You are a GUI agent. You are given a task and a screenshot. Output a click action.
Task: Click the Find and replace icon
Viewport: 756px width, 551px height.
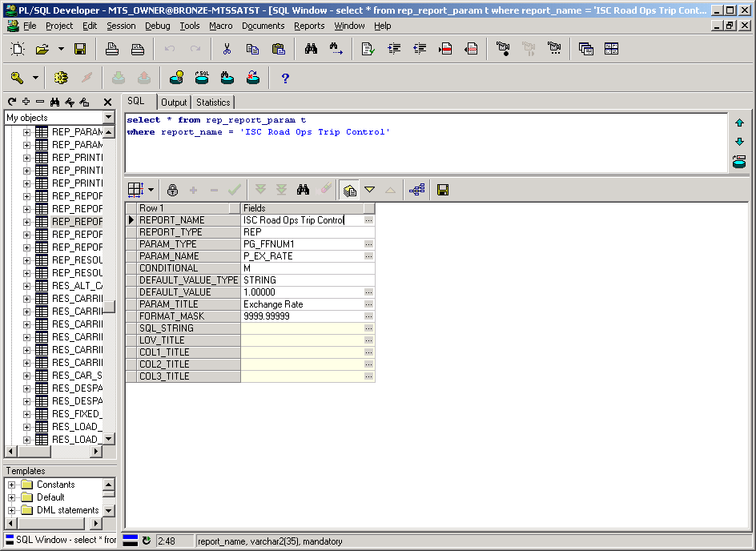tap(336, 49)
